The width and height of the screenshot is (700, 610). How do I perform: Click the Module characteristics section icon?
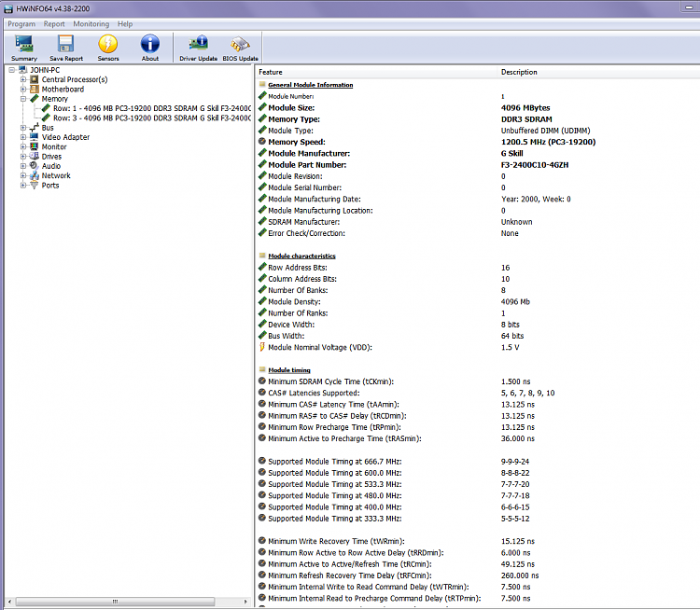tap(262, 256)
